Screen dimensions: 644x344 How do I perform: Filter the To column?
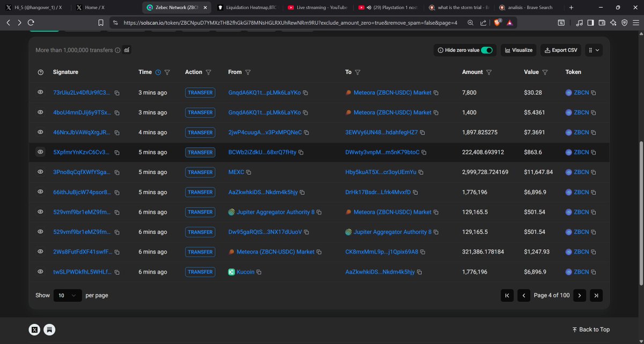(x=357, y=72)
